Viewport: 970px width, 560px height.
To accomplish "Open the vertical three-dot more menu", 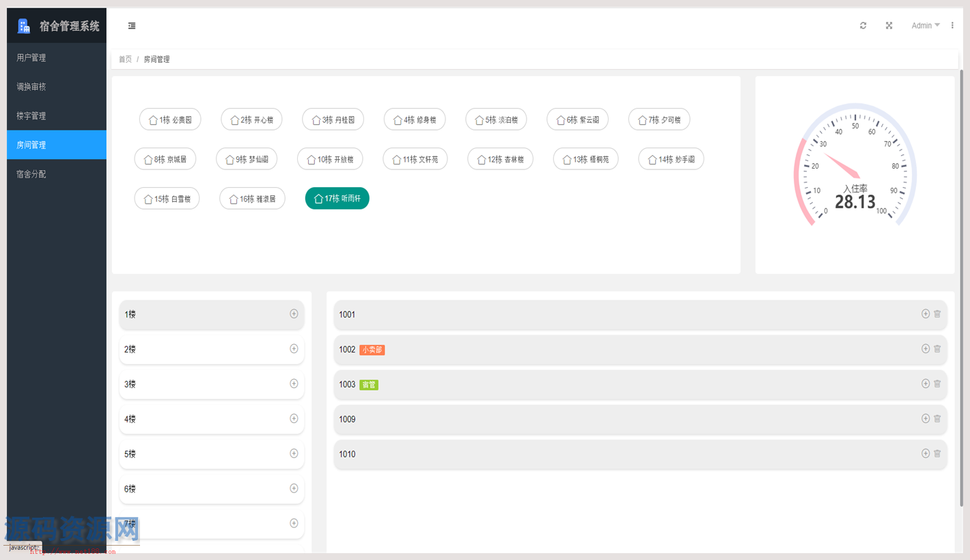I will (x=952, y=25).
